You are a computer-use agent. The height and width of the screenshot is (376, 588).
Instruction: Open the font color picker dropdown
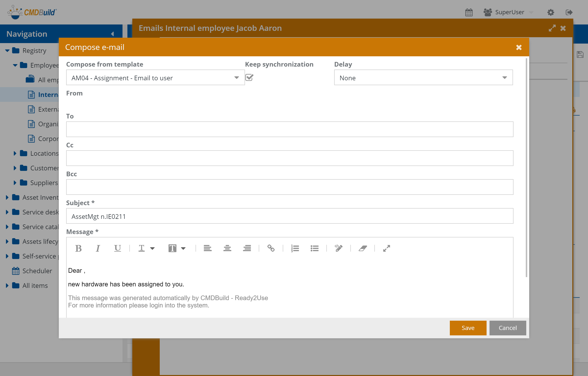pos(152,248)
